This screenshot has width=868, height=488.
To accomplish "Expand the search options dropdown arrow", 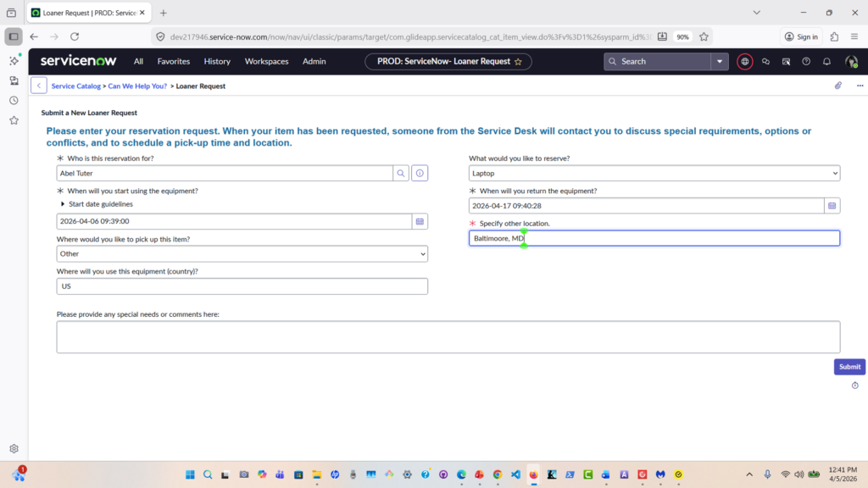I will tap(720, 62).
